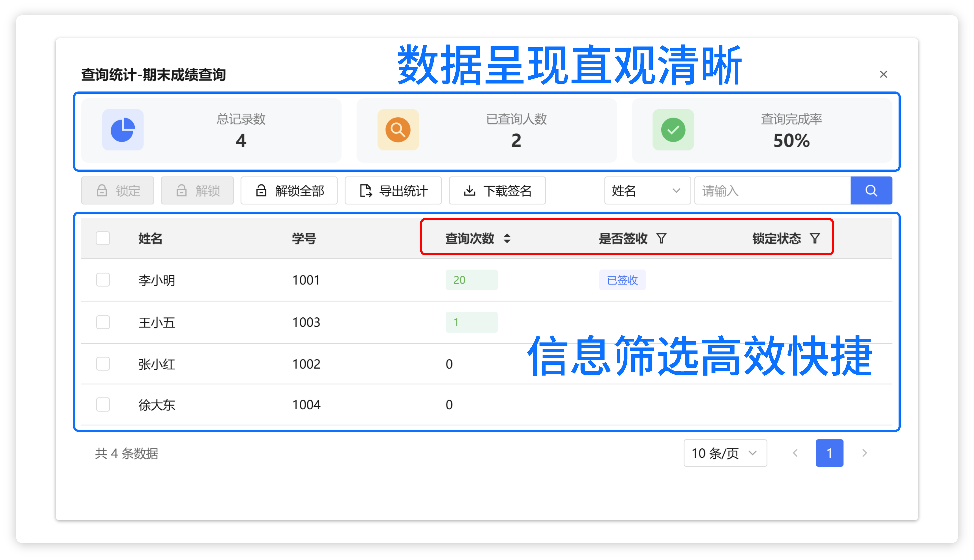
Task: Check the row checkbox for 张小红
Action: (103, 364)
